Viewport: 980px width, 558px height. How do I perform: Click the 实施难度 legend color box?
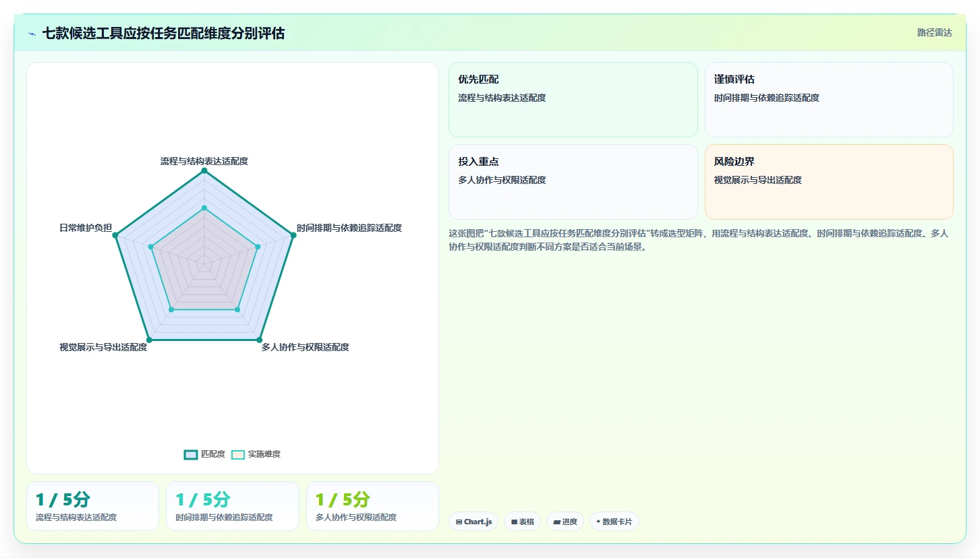coord(238,454)
